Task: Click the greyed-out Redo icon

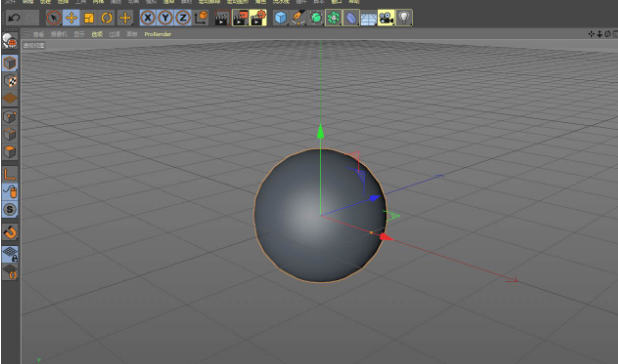Action: (x=31, y=18)
